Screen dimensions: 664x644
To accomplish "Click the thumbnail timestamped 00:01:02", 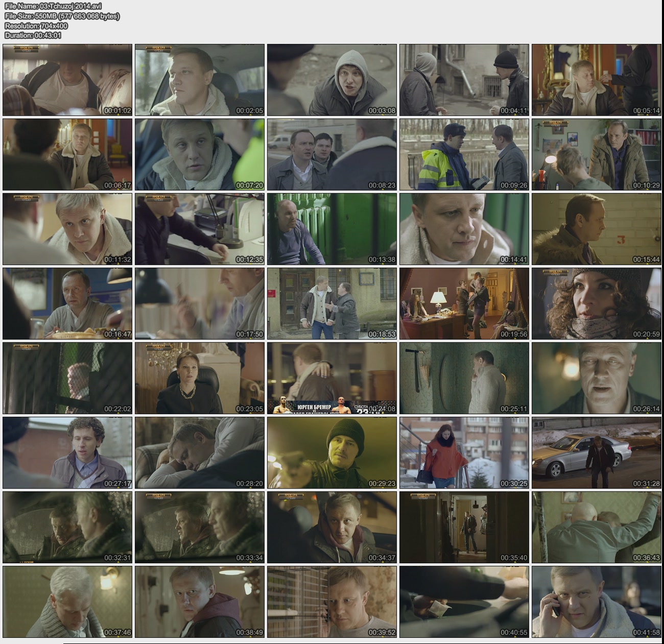I will (67, 80).
